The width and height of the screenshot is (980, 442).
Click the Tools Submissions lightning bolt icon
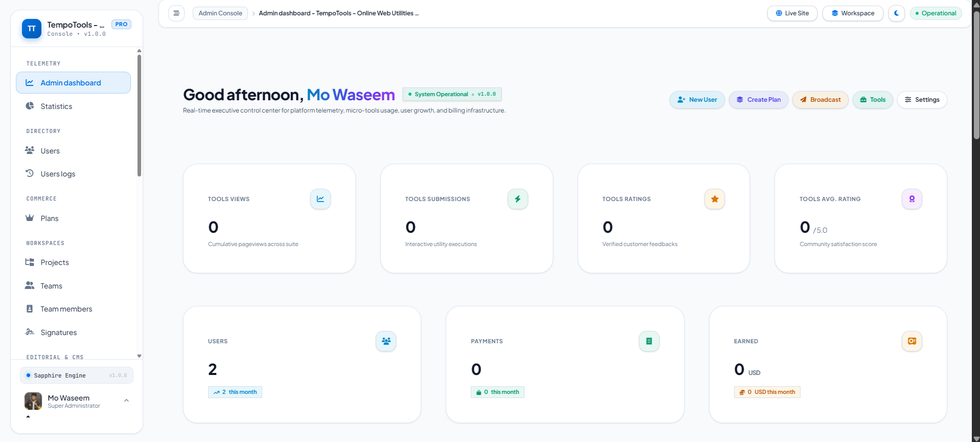point(518,199)
